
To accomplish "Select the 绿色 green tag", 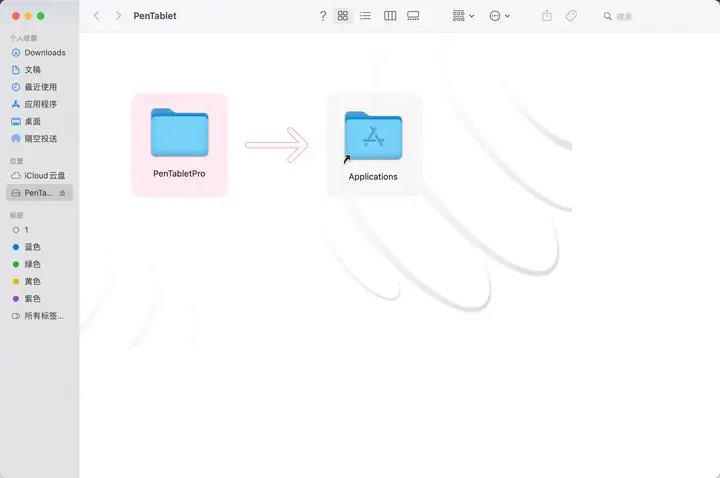I will pos(39,264).
